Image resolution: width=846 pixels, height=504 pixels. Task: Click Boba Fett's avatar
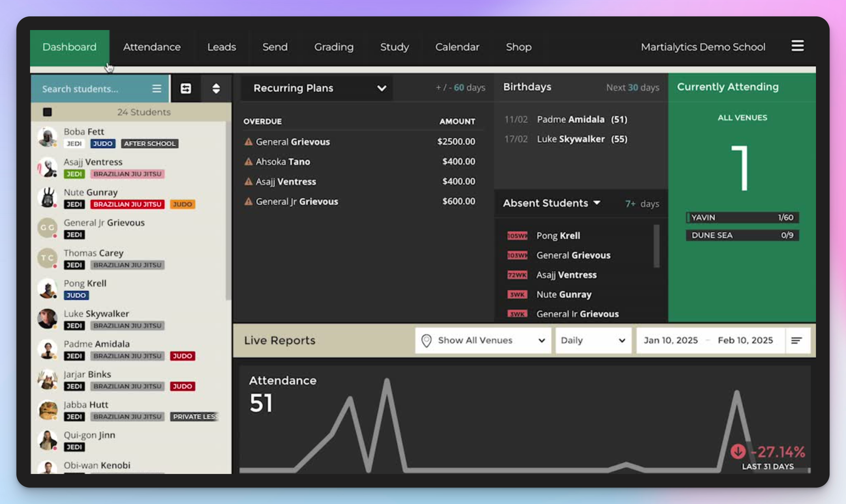(x=47, y=137)
